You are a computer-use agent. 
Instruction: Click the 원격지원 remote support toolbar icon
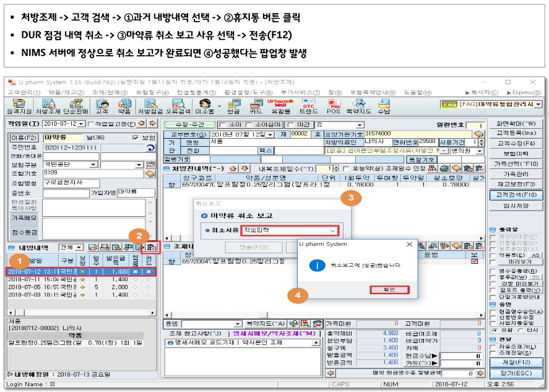tap(19, 107)
